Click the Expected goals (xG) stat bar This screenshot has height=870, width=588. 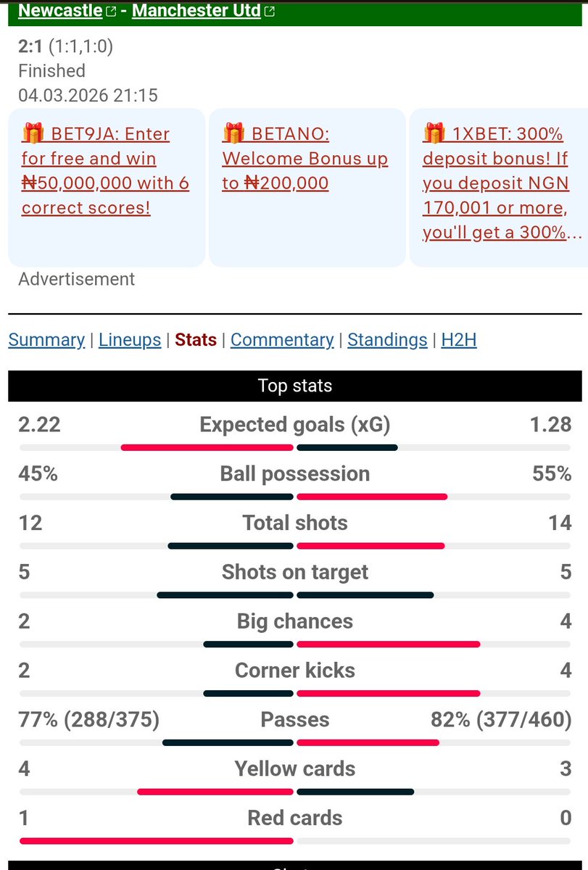pos(294,447)
